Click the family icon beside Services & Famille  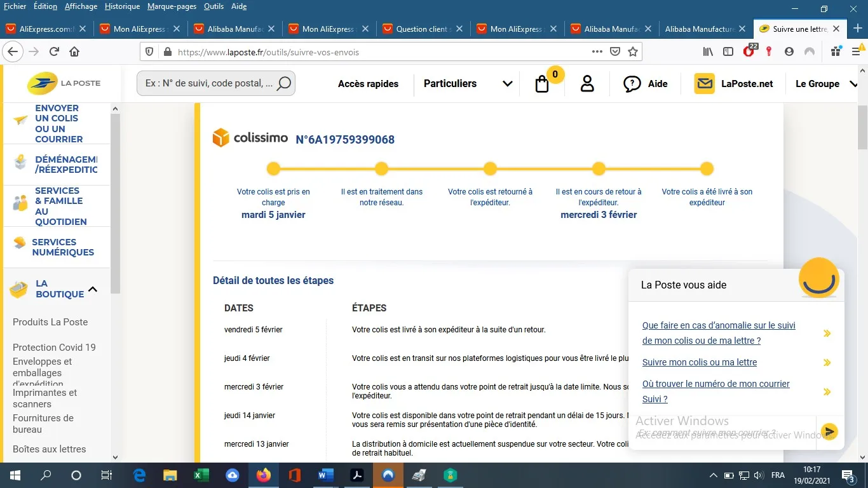coord(20,203)
